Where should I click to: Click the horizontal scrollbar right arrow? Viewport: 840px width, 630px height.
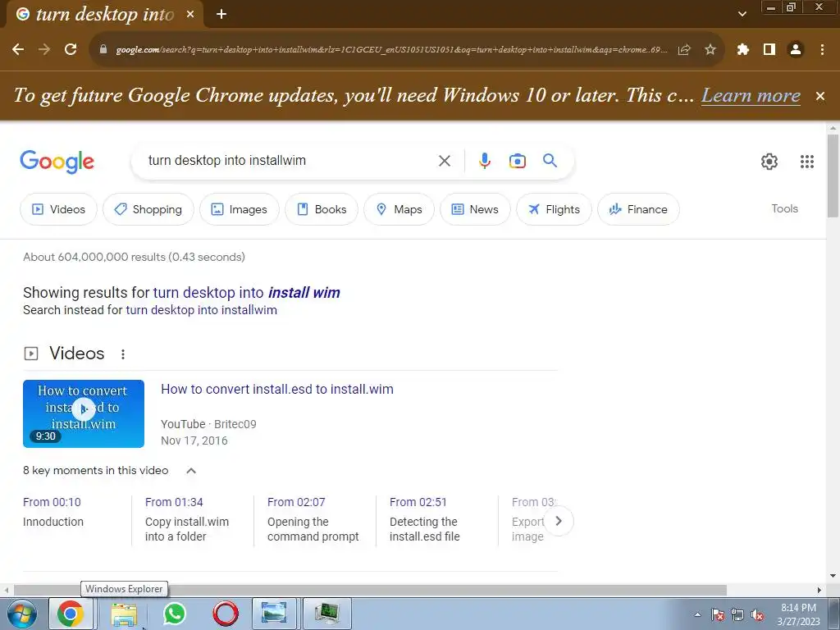819,590
